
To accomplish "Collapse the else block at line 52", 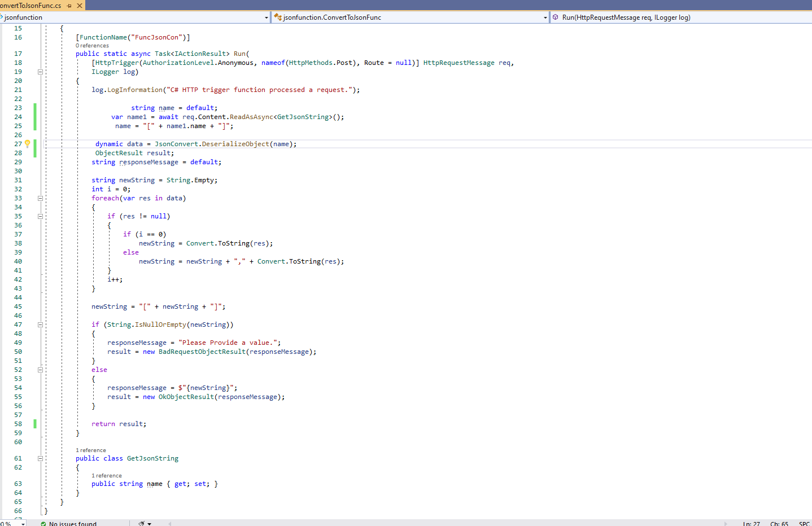I will click(40, 370).
